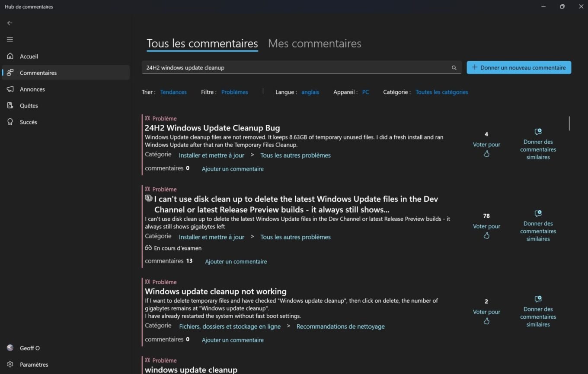Open Fichiers, dossiers et stockage en ligne category
The height and width of the screenshot is (374, 588).
pos(230,326)
